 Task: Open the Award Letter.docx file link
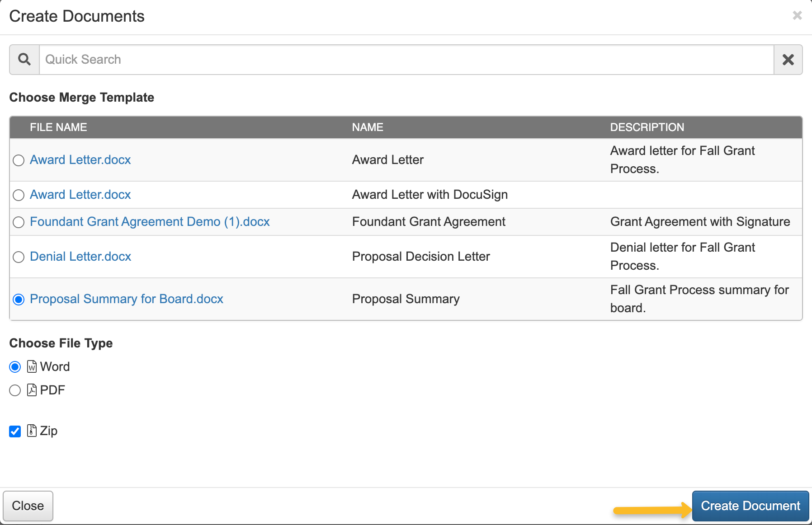click(80, 159)
